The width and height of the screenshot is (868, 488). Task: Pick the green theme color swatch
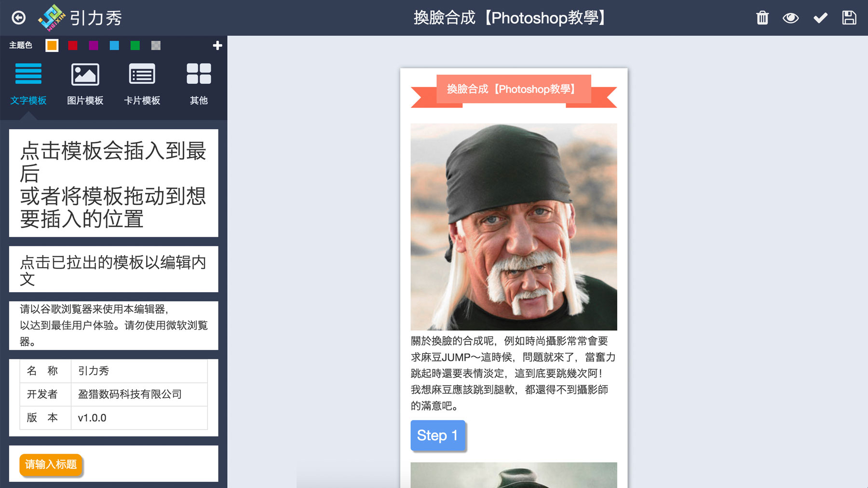pos(135,45)
